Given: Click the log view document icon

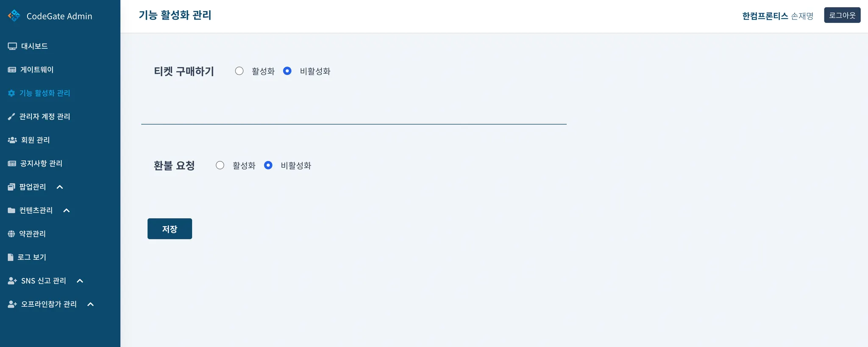Looking at the screenshot, I should (x=11, y=257).
